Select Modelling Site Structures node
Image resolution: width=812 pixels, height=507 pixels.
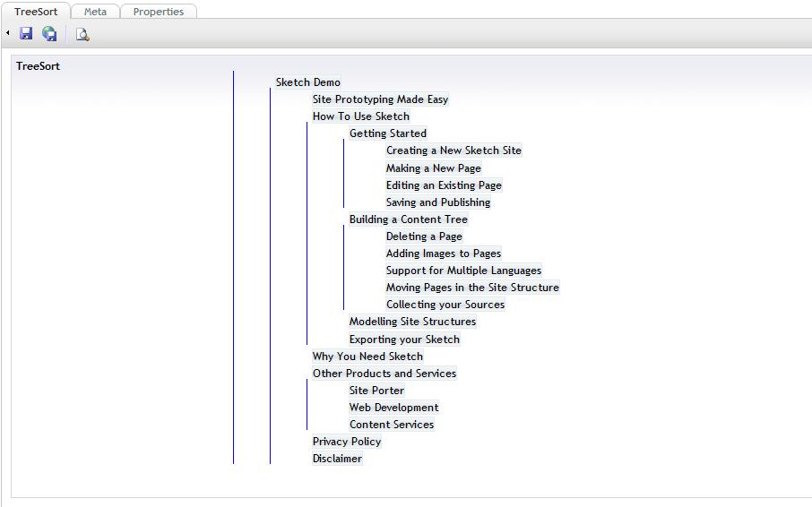pos(412,322)
